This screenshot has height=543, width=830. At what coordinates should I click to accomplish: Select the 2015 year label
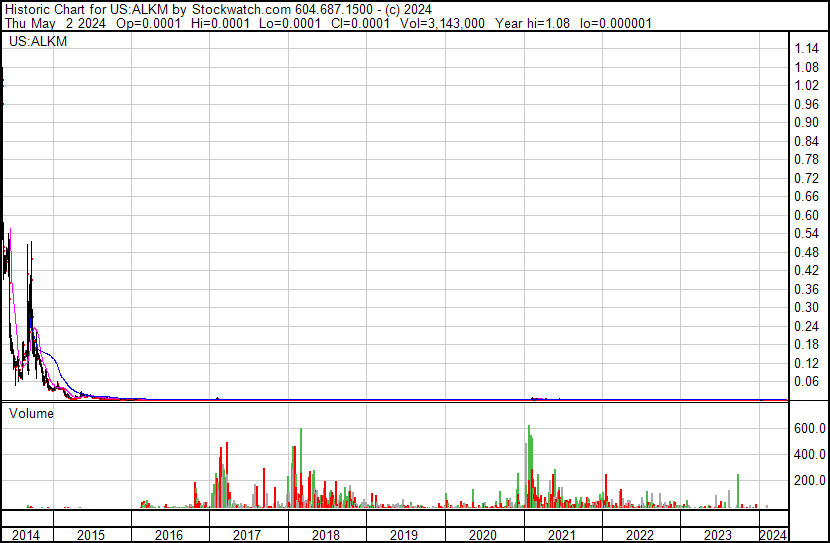click(91, 535)
